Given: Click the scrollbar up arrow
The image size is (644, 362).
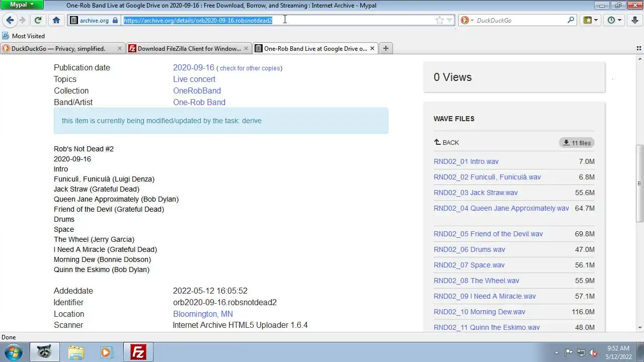Looking at the screenshot, I should (x=640, y=58).
